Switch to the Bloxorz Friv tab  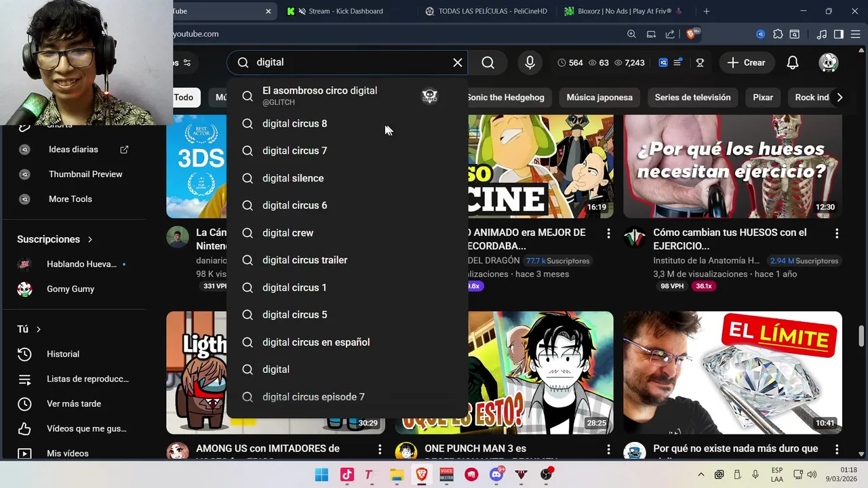pos(624,11)
